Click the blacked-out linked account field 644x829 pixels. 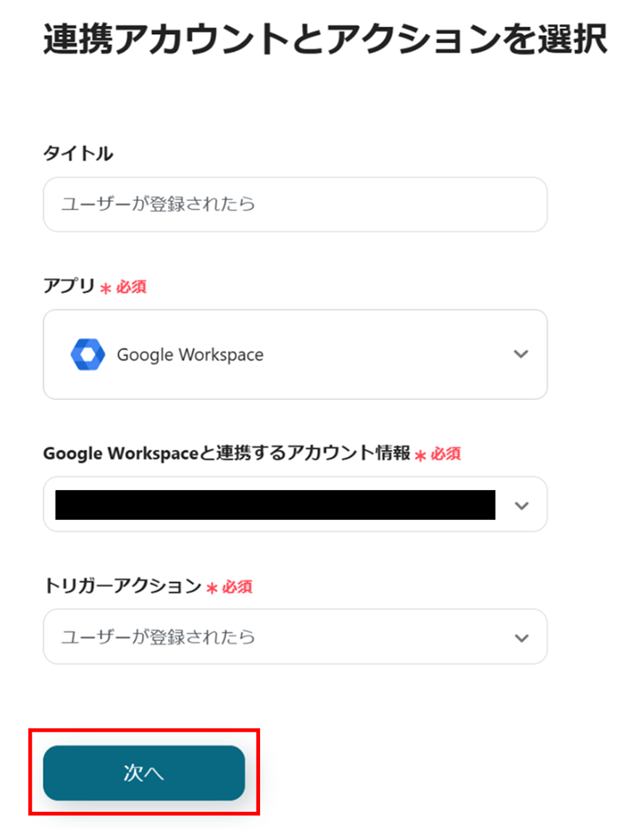coord(275,505)
